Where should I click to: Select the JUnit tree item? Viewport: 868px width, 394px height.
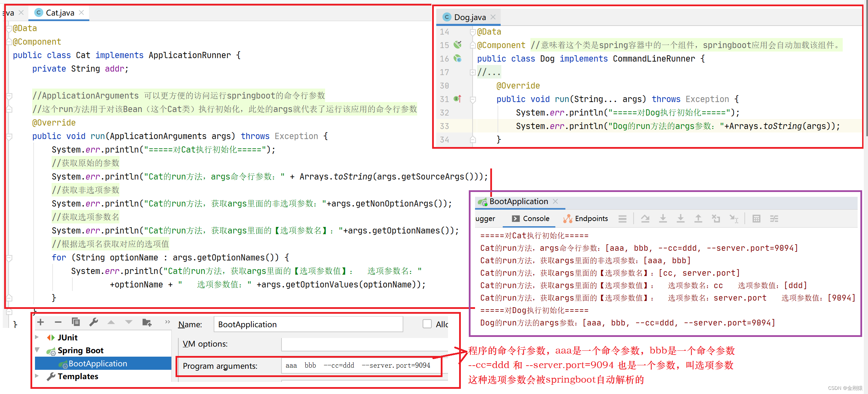[68, 338]
